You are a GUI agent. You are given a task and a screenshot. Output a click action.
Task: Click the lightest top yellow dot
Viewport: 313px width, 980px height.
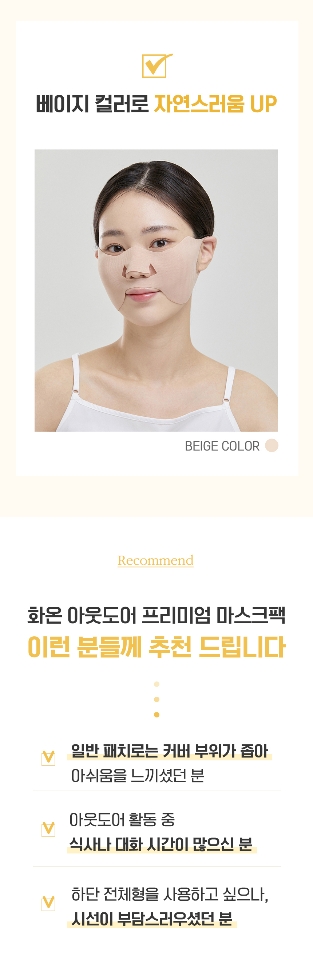click(156, 684)
